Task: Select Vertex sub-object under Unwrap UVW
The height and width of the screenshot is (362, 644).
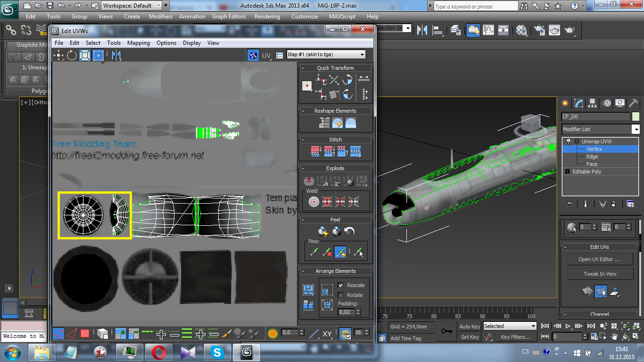Action: point(594,149)
